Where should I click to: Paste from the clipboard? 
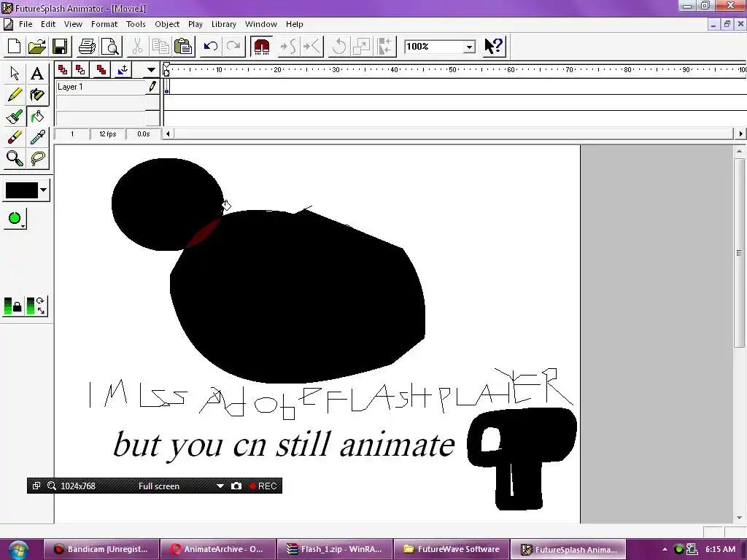[x=183, y=46]
